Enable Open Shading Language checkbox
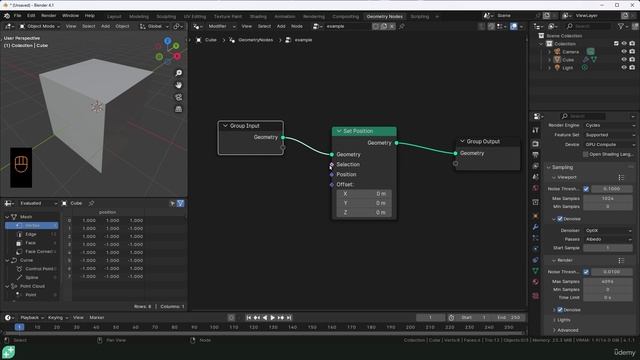 (586, 154)
